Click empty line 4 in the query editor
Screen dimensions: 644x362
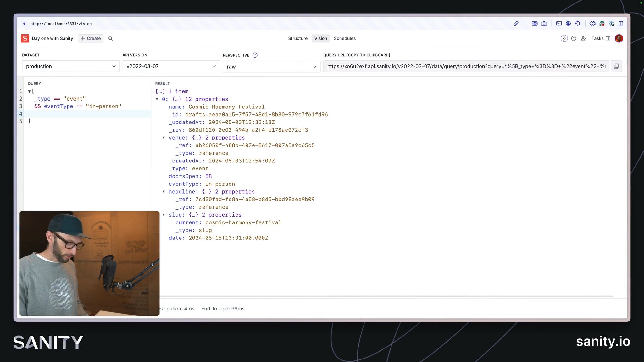pyautogui.click(x=87, y=114)
